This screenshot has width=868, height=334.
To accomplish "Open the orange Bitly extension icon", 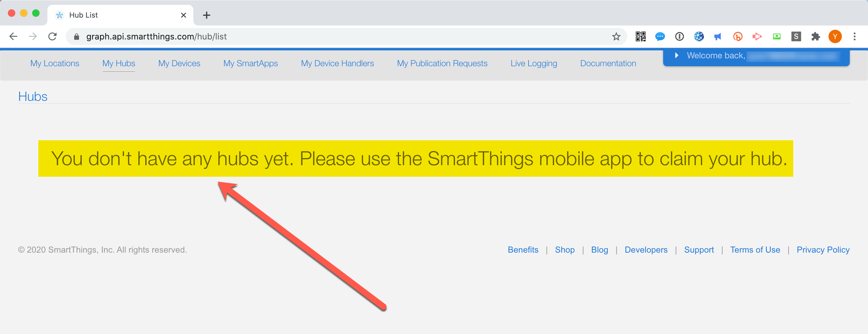I will 738,36.
